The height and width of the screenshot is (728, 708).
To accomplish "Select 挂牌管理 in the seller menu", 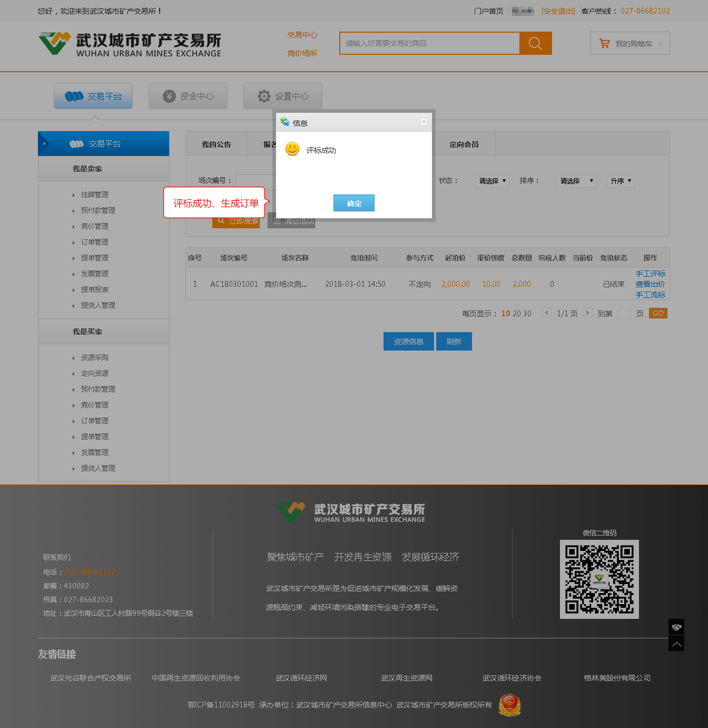I will 95,195.
